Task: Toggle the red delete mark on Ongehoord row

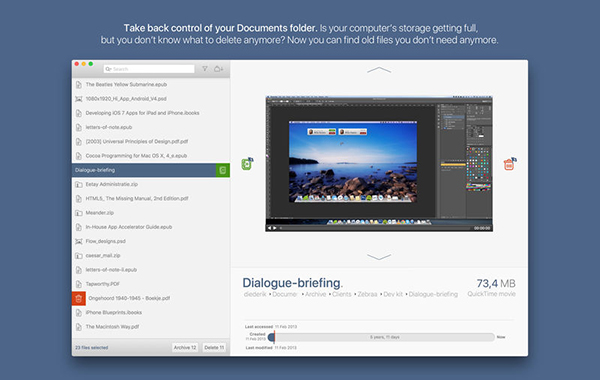Action: (78, 298)
